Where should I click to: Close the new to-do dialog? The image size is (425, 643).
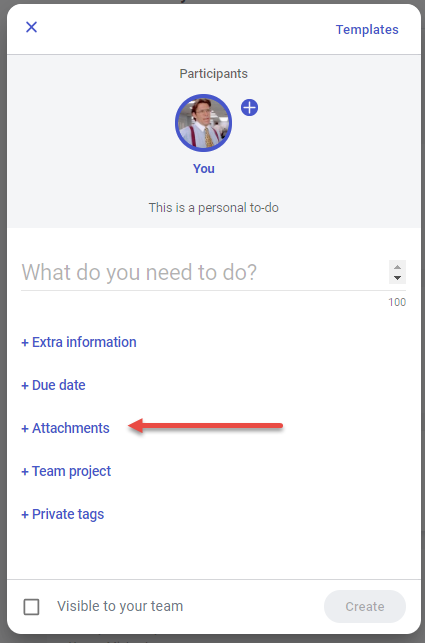[x=32, y=27]
